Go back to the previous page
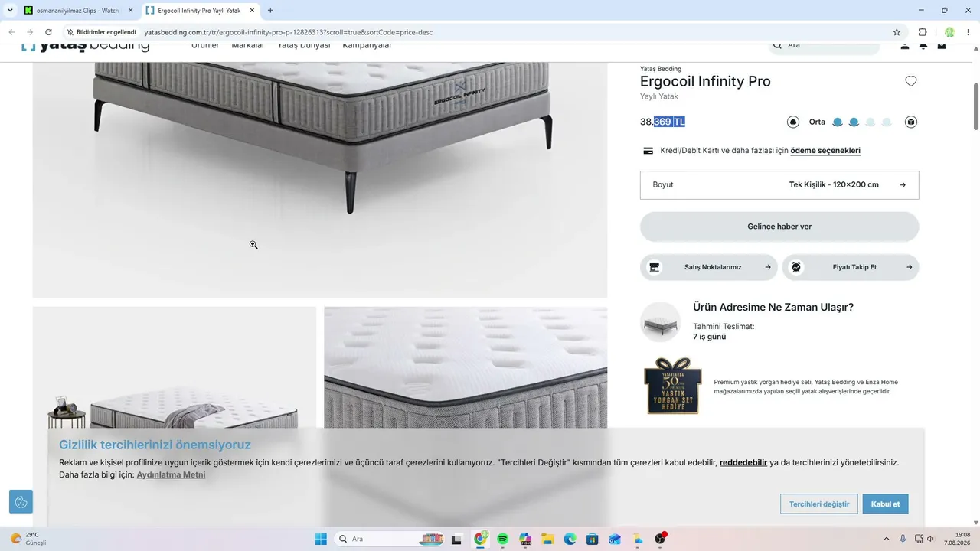980x551 pixels. (11, 32)
